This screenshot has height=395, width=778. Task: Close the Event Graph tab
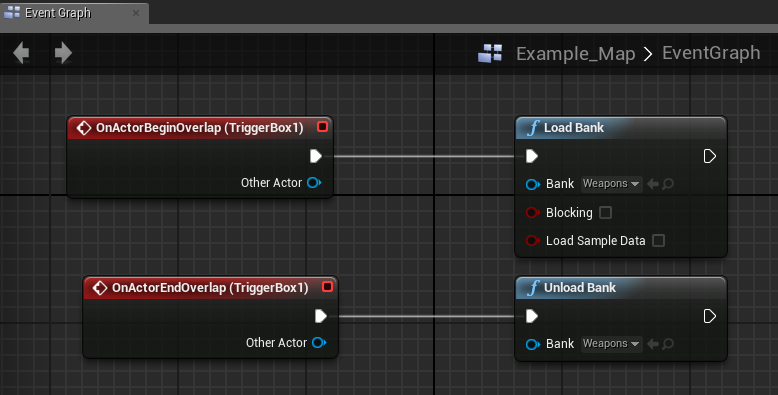point(135,13)
